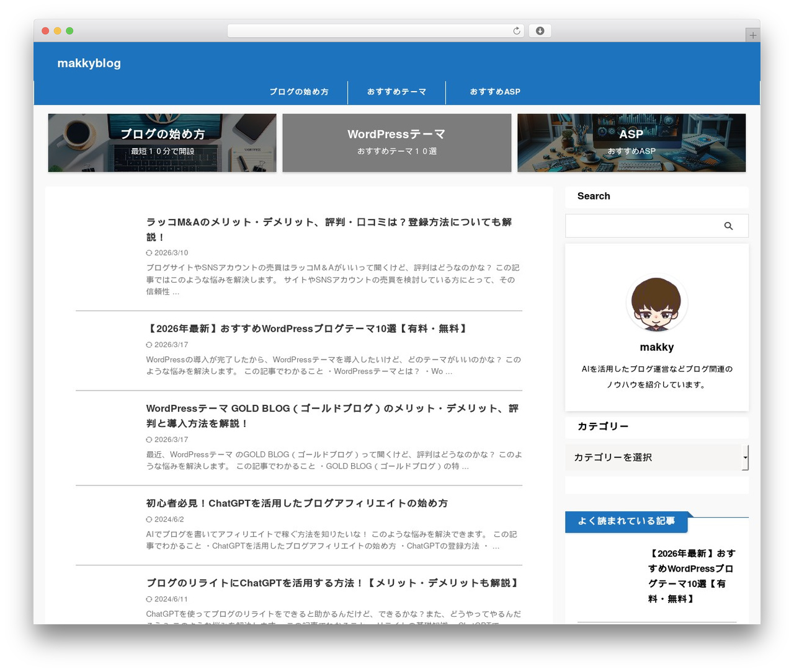Screen dimensions: 794x672
Task: Open the ラッコM&A article title
Action: (329, 229)
